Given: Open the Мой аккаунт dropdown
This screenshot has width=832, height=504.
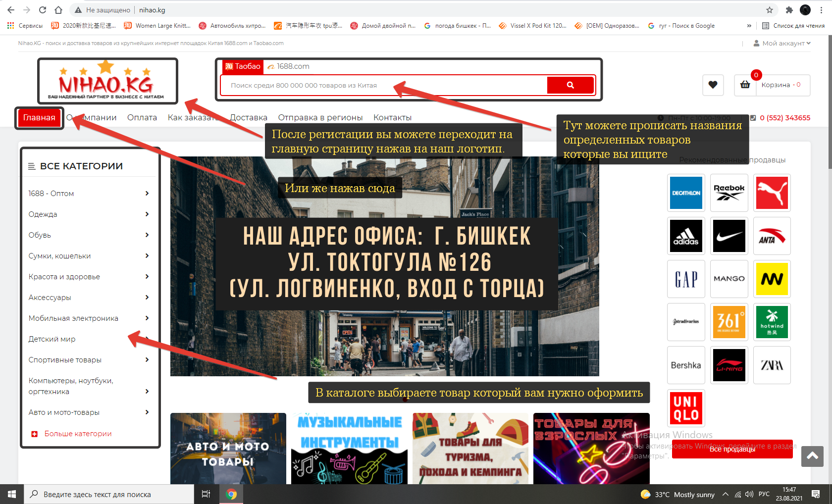Looking at the screenshot, I should pyautogui.click(x=782, y=43).
